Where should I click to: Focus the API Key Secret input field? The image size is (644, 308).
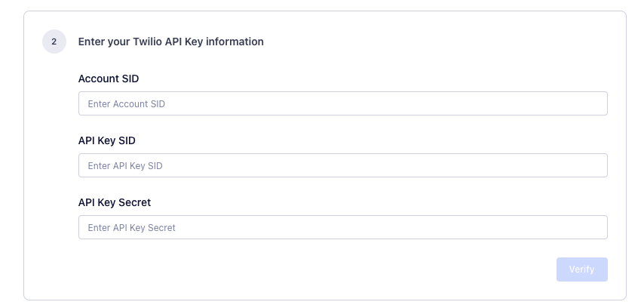[x=342, y=227]
